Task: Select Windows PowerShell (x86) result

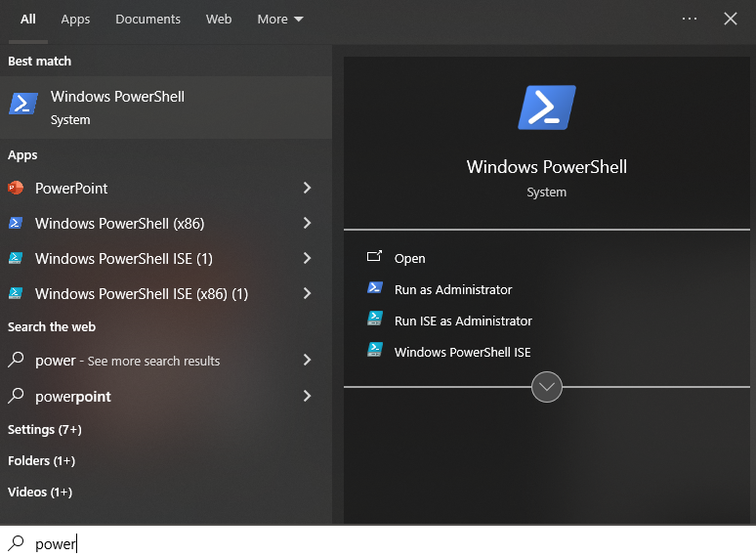Action: [x=166, y=223]
